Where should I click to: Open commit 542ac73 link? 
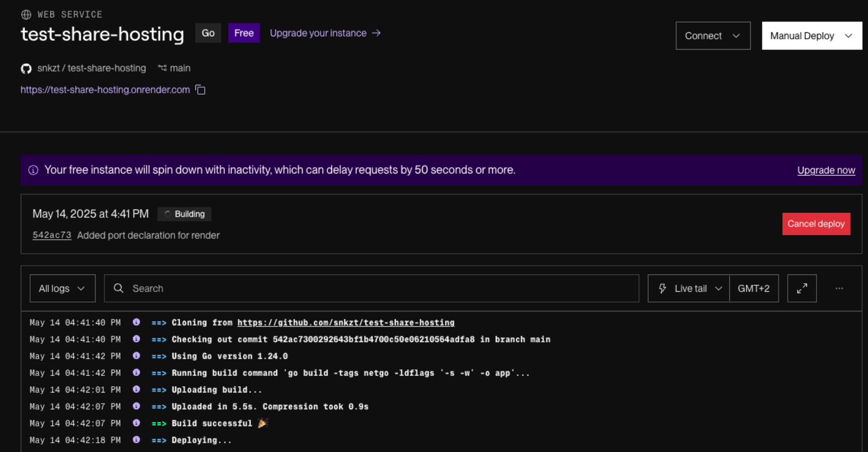click(x=52, y=235)
